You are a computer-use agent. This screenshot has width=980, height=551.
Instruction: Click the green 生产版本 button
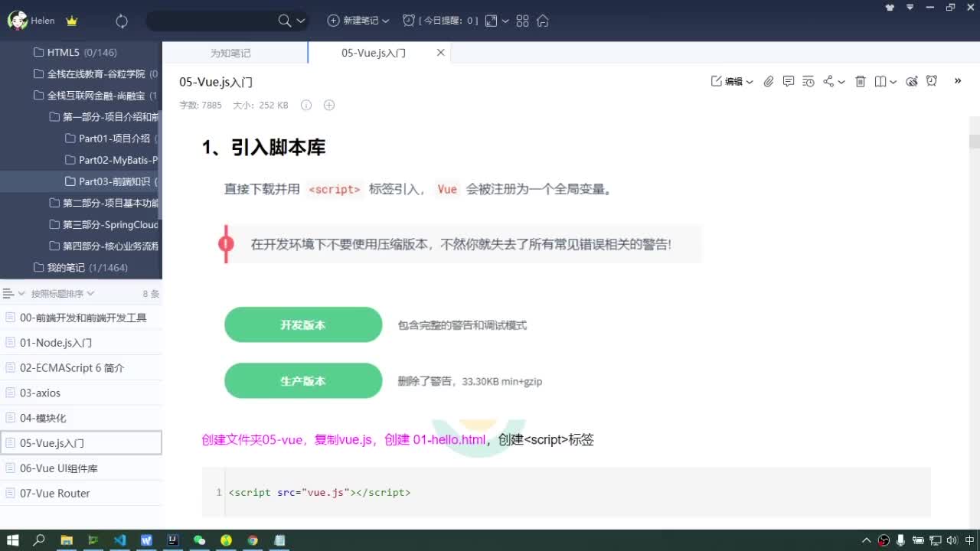point(303,380)
